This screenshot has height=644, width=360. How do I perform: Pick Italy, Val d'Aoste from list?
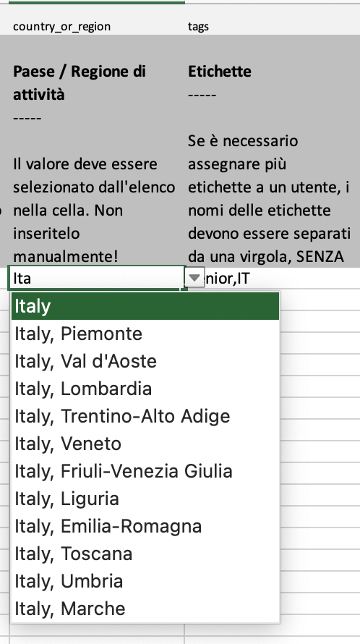coord(145,361)
